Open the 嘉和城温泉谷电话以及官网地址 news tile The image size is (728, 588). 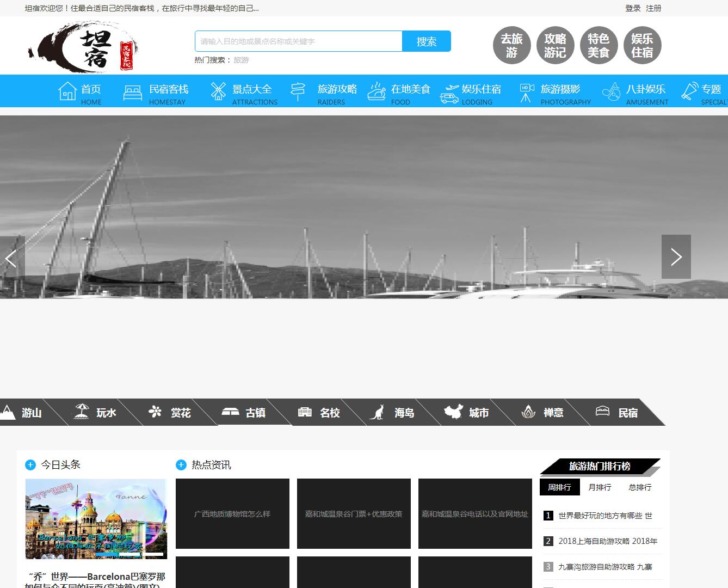pos(475,513)
